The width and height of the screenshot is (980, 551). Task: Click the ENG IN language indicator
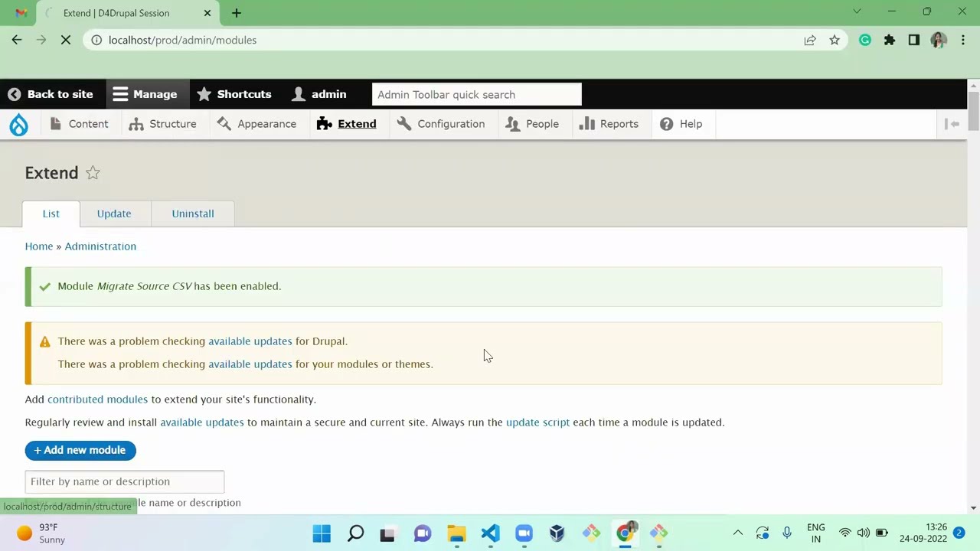click(x=816, y=533)
